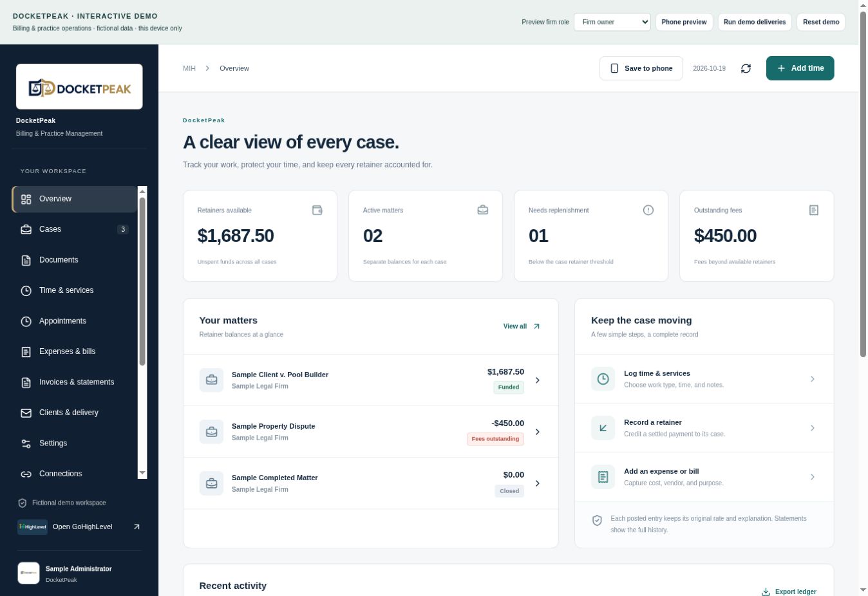Click the View all matters link
Image resolution: width=868 pixels, height=596 pixels.
(522, 326)
